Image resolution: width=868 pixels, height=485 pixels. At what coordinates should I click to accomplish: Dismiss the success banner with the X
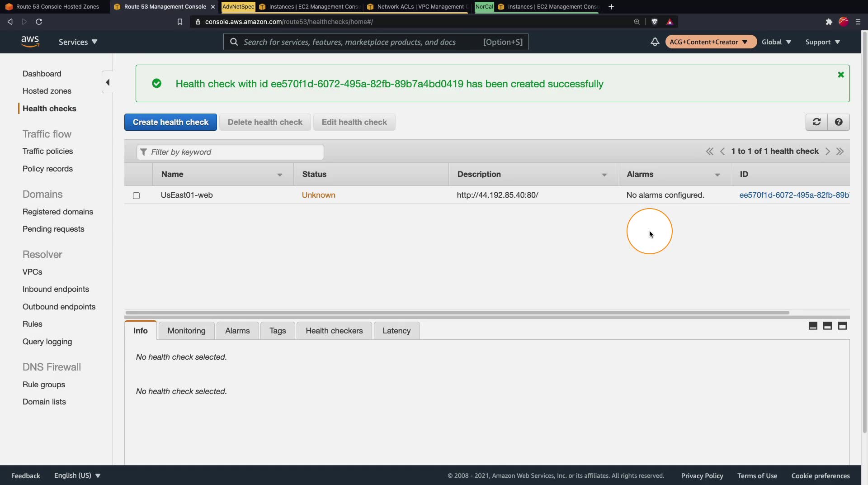click(x=841, y=75)
